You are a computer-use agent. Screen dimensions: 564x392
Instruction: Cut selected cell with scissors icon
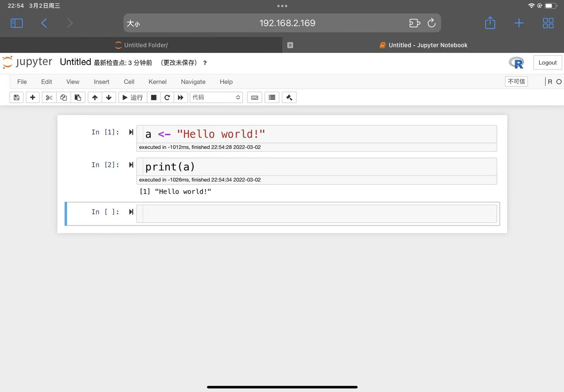[x=49, y=97]
